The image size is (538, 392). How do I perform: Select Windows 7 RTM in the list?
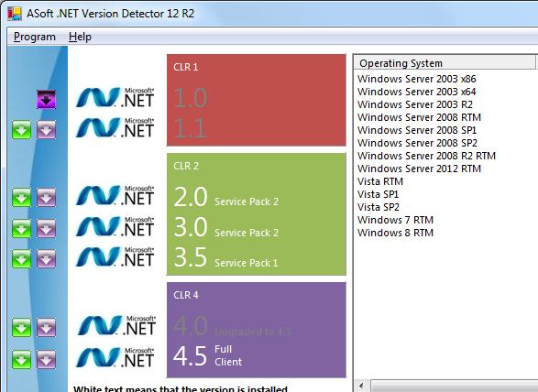click(395, 220)
